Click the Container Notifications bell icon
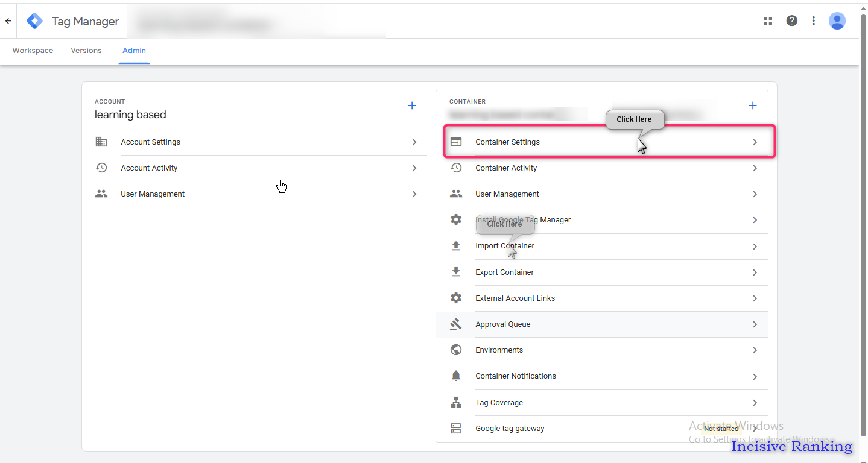The image size is (868, 463). coord(456,376)
